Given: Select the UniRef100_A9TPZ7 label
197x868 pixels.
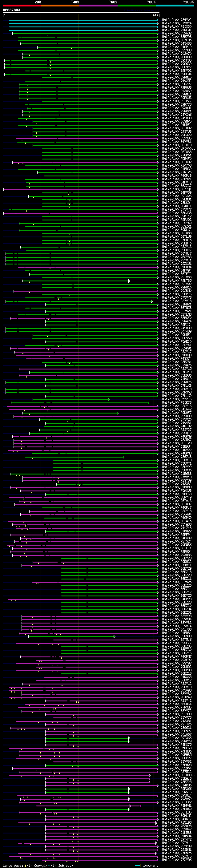Looking at the screenshot, I should [x=176, y=101].
